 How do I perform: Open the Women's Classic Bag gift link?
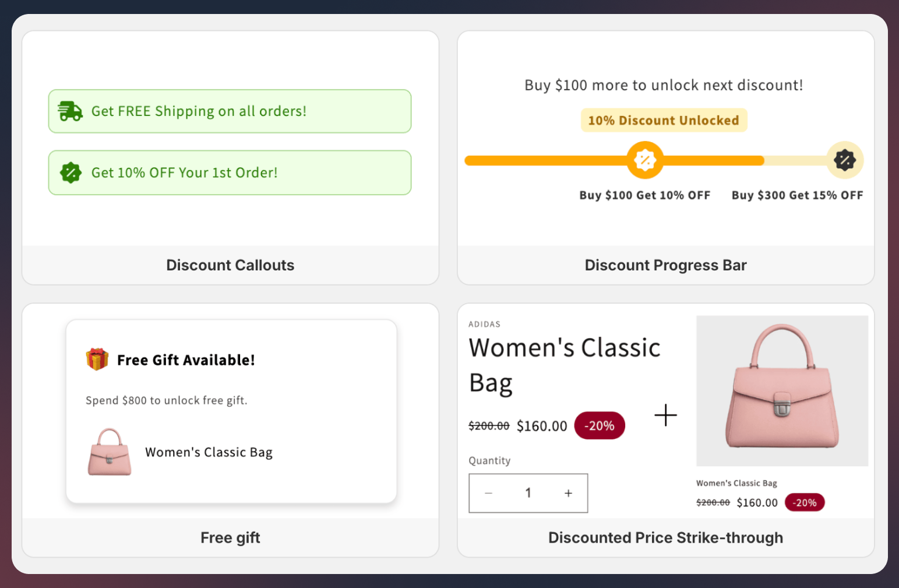pyautogui.click(x=209, y=452)
